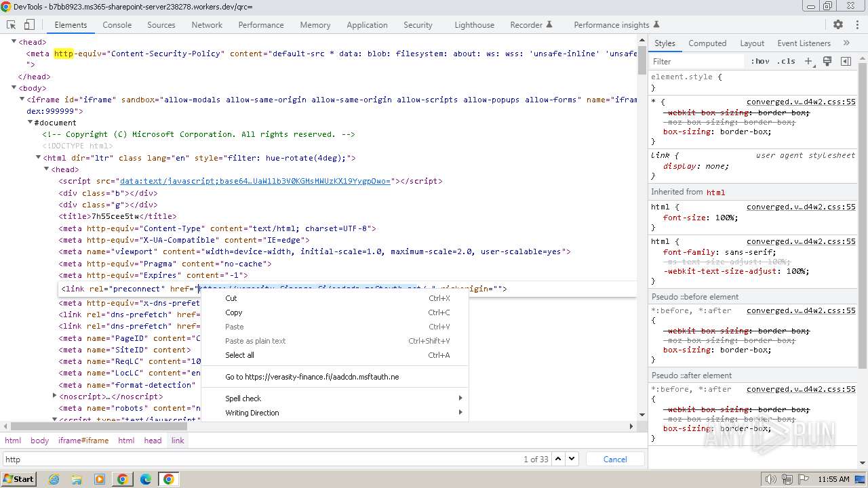Click the Performance insights flask icon
The width and height of the screenshot is (868, 488).
656,24
